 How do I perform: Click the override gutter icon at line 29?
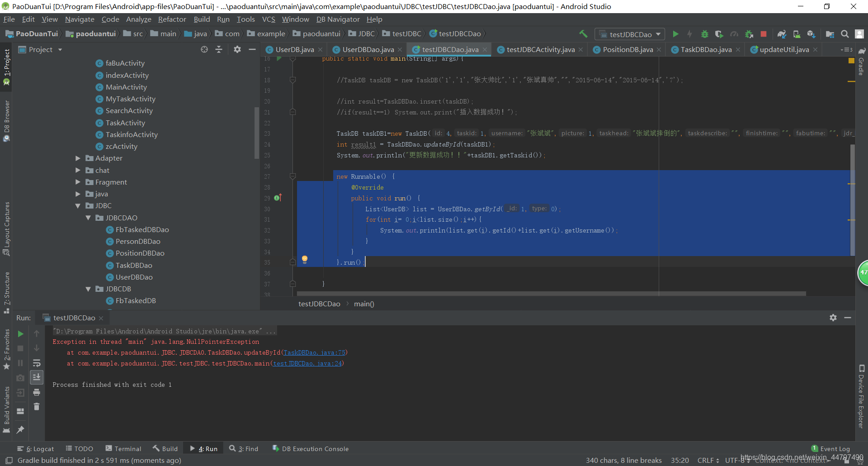point(278,198)
